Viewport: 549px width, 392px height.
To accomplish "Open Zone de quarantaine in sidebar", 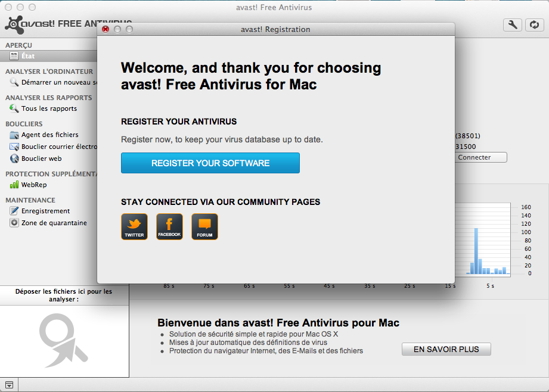I will point(49,223).
